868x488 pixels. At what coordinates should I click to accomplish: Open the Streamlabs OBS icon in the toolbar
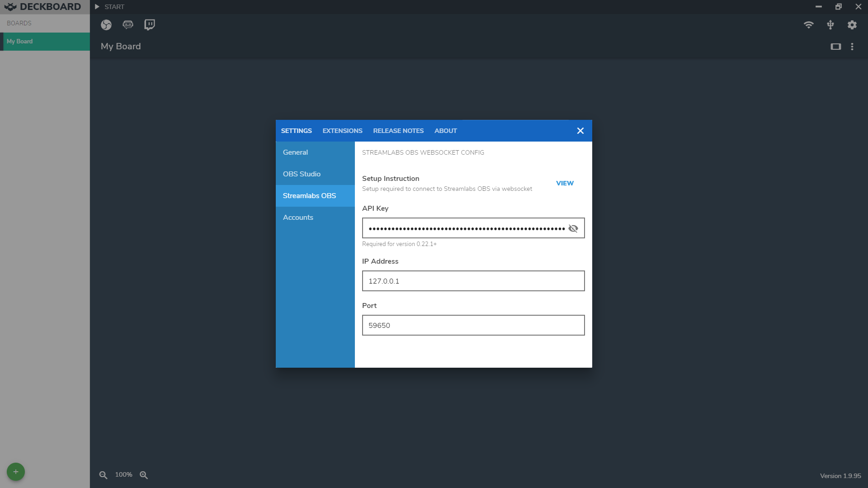[128, 25]
